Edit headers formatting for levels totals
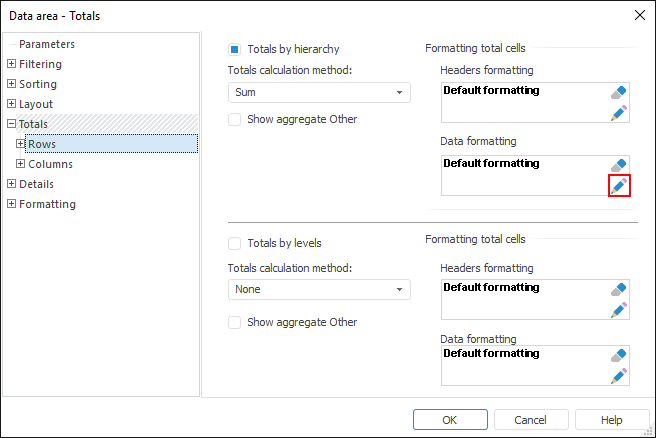The width and height of the screenshot is (656, 438). point(619,309)
